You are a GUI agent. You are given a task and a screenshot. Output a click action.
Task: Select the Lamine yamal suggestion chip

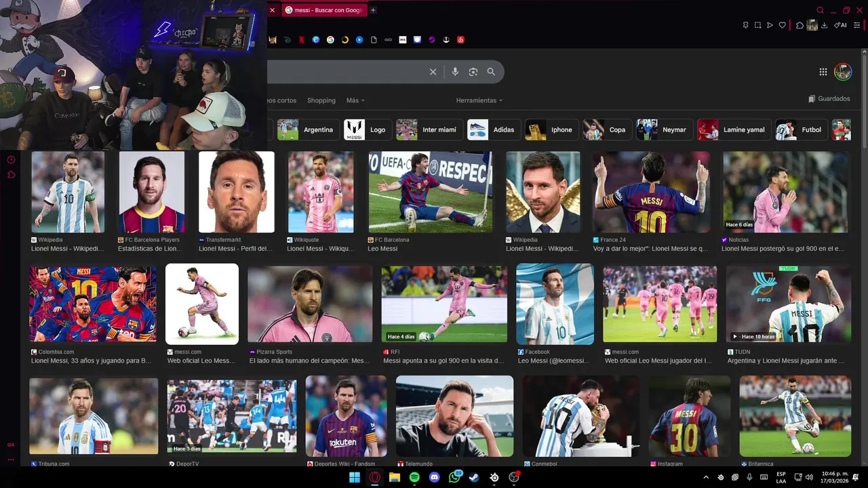(734, 129)
